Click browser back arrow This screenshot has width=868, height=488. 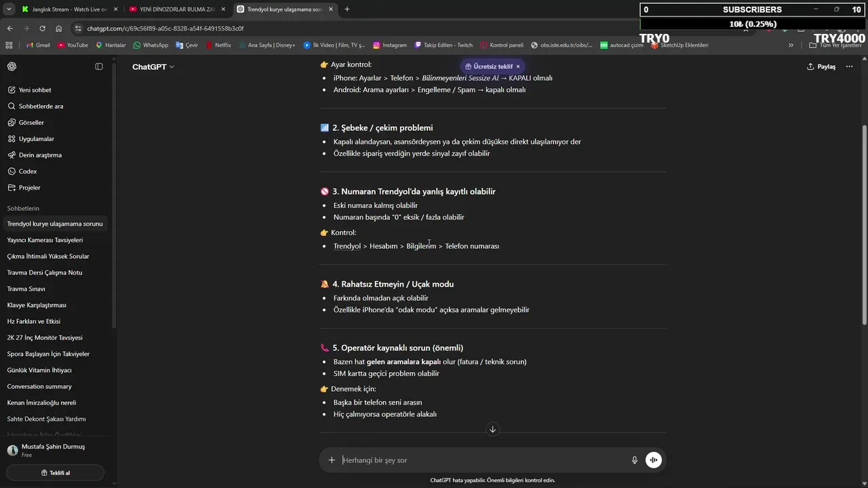click(9, 28)
